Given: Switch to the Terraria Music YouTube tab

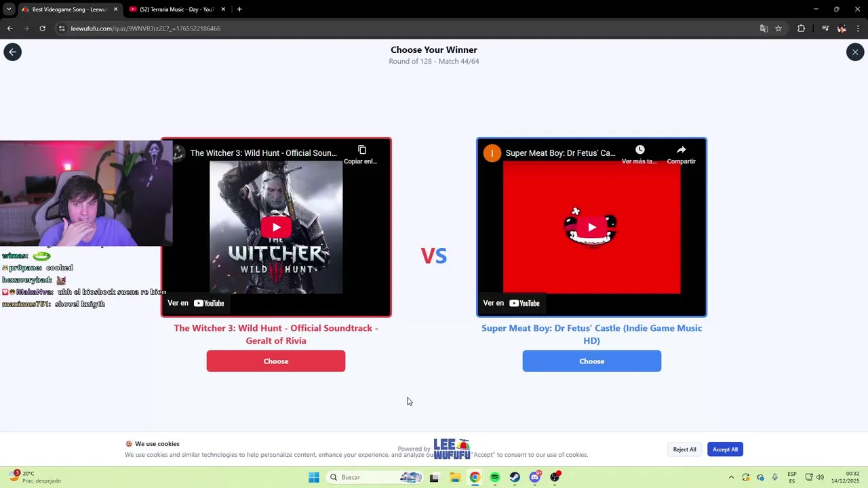Looking at the screenshot, I should coord(176,9).
